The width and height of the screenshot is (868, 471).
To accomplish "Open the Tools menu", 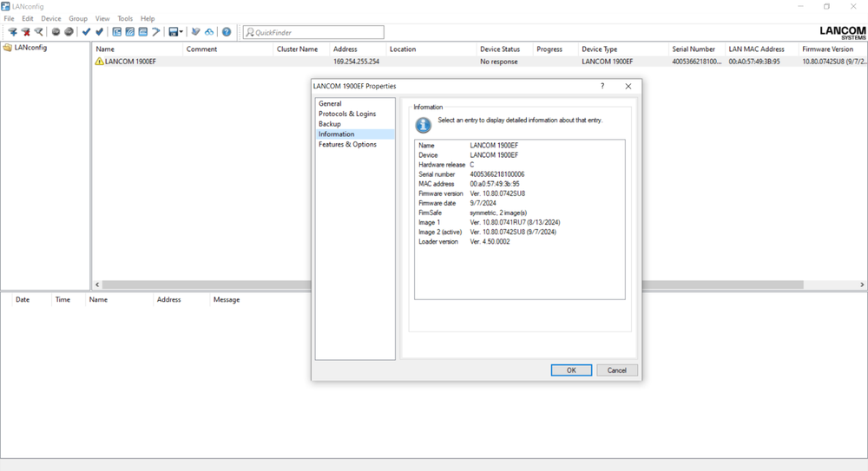I will (x=125, y=18).
